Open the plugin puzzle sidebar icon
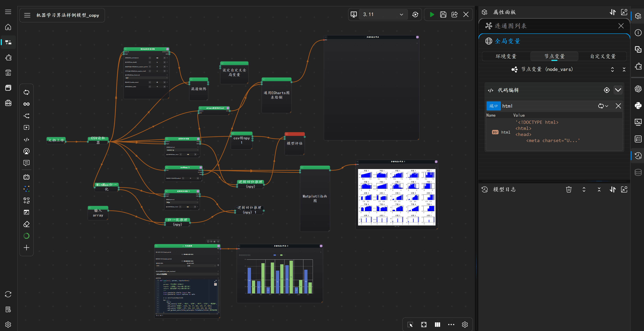644x331 pixels. 8,58
